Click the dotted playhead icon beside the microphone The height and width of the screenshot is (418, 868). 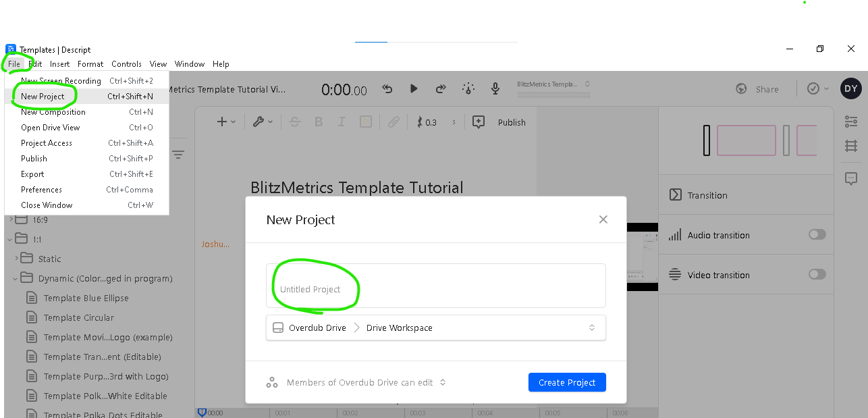468,88
